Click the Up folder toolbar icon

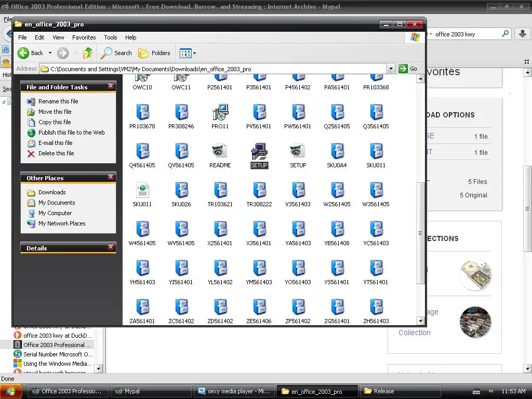click(88, 53)
